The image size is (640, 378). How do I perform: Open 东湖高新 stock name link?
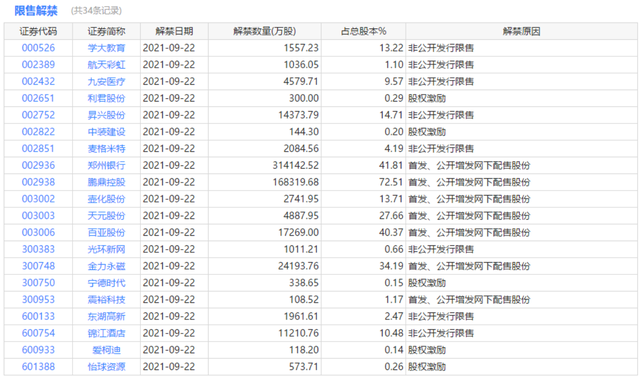point(107,316)
